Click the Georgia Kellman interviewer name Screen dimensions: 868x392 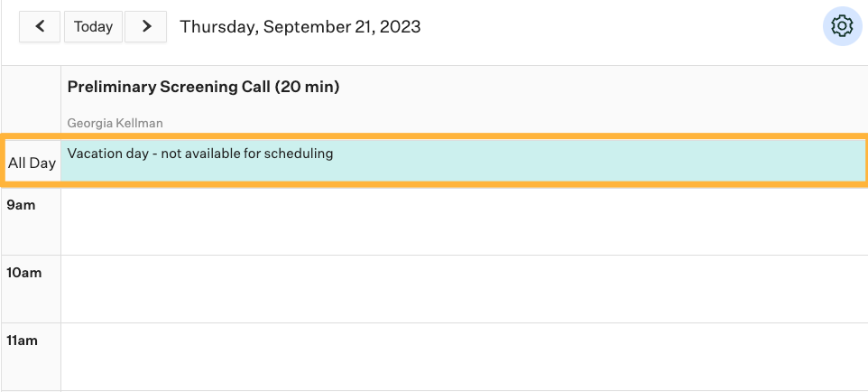coord(115,123)
